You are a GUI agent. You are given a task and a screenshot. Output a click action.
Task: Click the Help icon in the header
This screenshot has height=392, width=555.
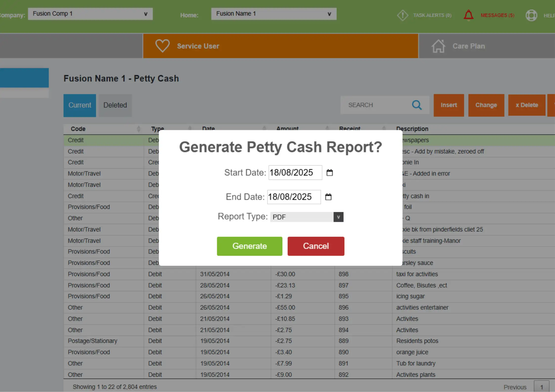point(532,15)
